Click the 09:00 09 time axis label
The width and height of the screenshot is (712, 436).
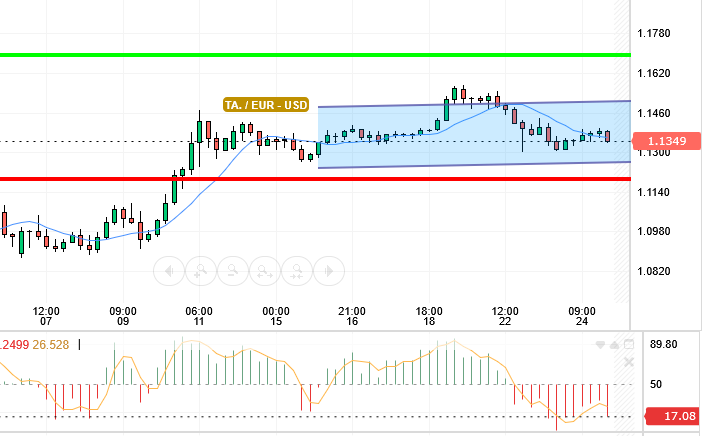click(123, 316)
